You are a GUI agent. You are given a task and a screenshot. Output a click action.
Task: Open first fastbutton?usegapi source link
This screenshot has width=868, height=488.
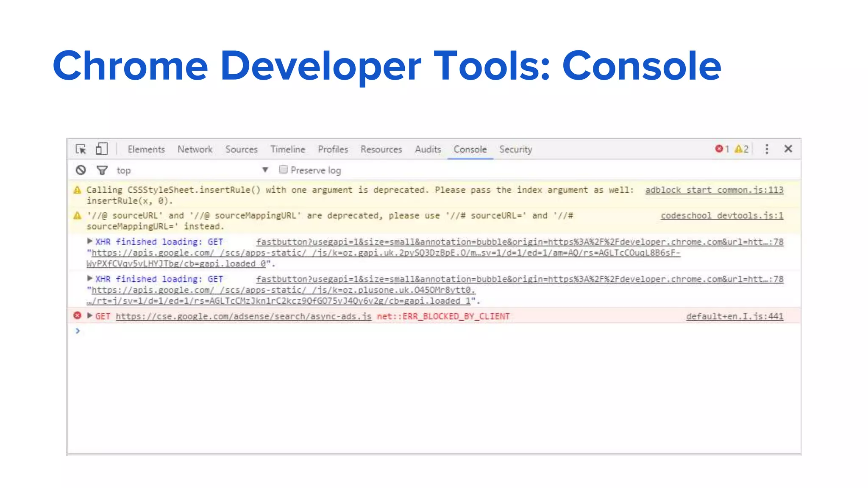coord(520,242)
